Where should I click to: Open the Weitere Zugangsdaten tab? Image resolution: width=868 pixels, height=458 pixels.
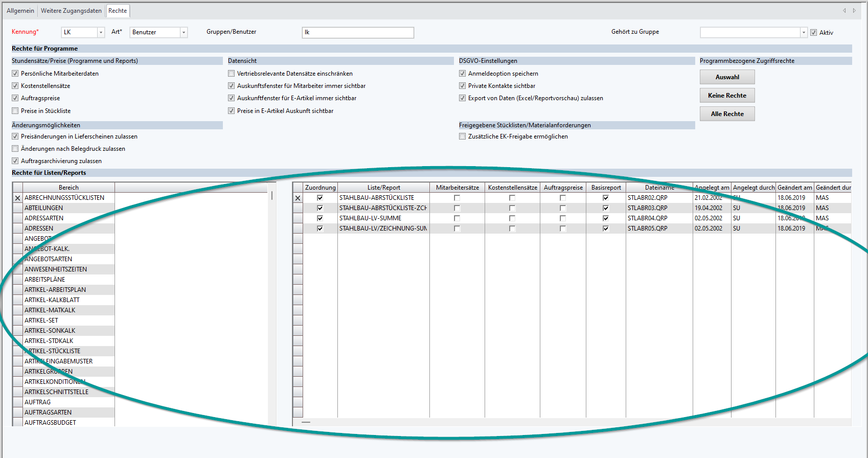point(71,11)
